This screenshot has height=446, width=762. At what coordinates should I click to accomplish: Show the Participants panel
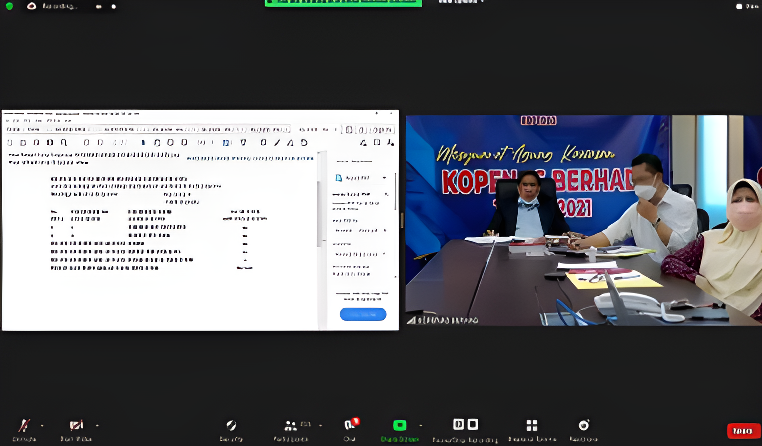291,426
